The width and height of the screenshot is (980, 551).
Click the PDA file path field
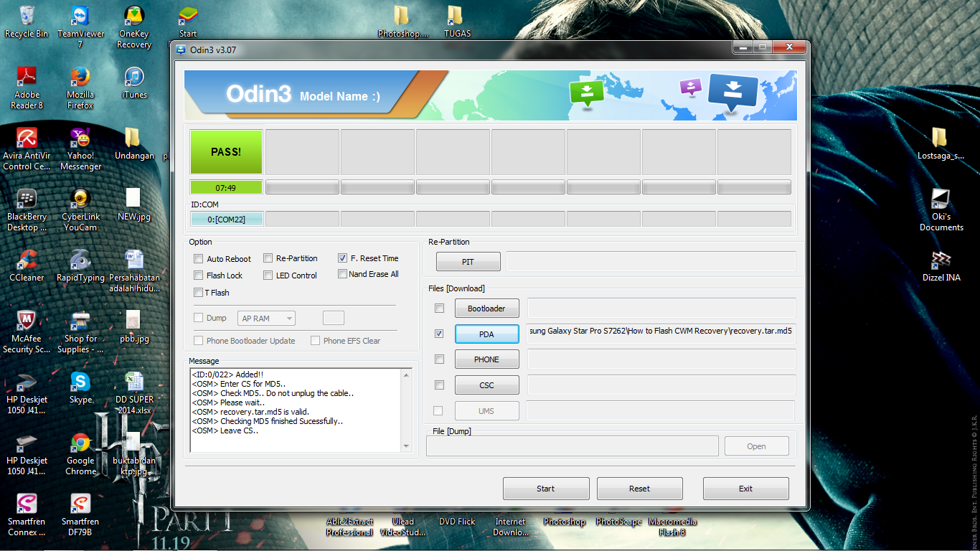(661, 334)
